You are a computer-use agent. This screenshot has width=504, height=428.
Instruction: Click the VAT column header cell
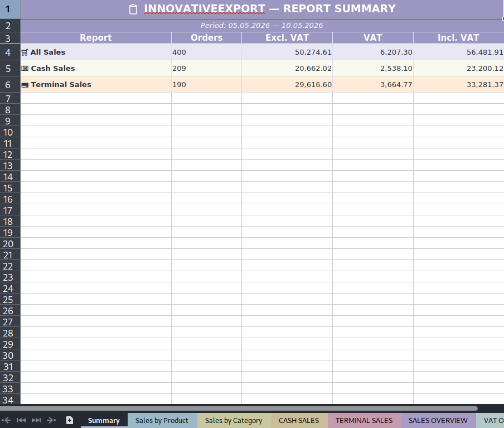coord(373,37)
